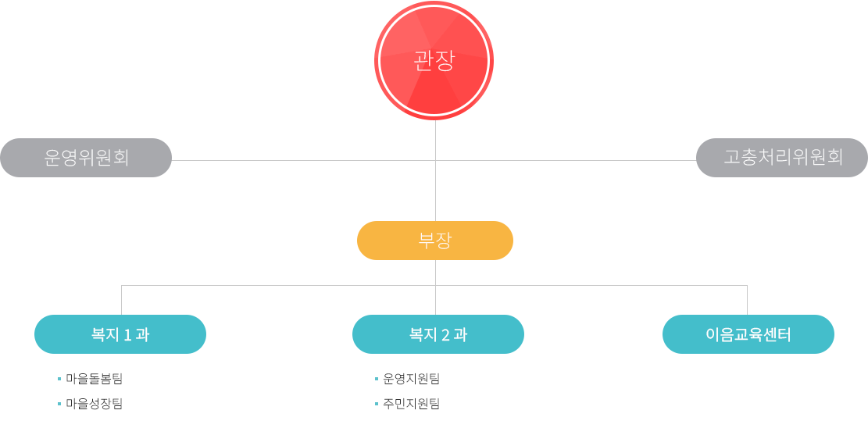Click the 마을성장팀 team item
Screen dimensions: 868x428
click(x=94, y=404)
